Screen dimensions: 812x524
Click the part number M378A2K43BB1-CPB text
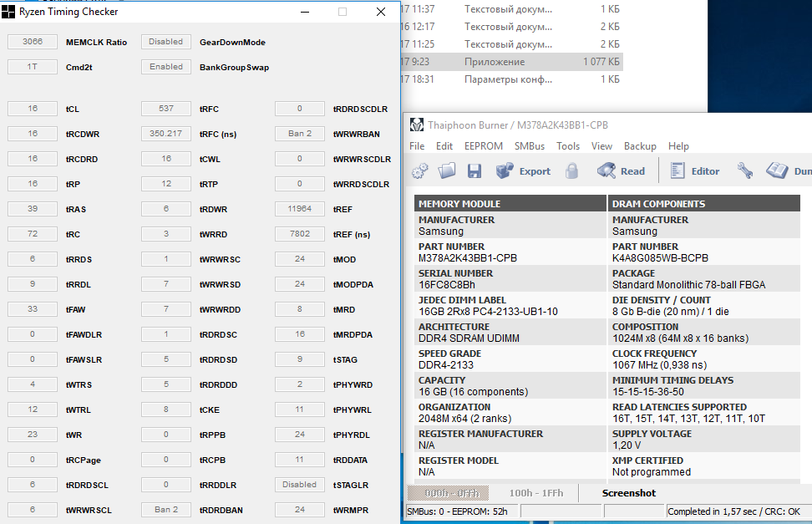click(468, 258)
